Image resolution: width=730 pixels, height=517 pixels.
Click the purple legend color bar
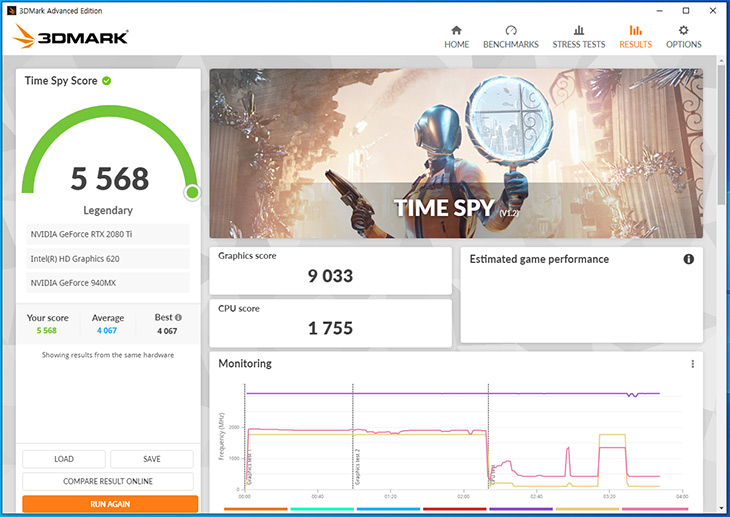pyautogui.click(x=521, y=509)
